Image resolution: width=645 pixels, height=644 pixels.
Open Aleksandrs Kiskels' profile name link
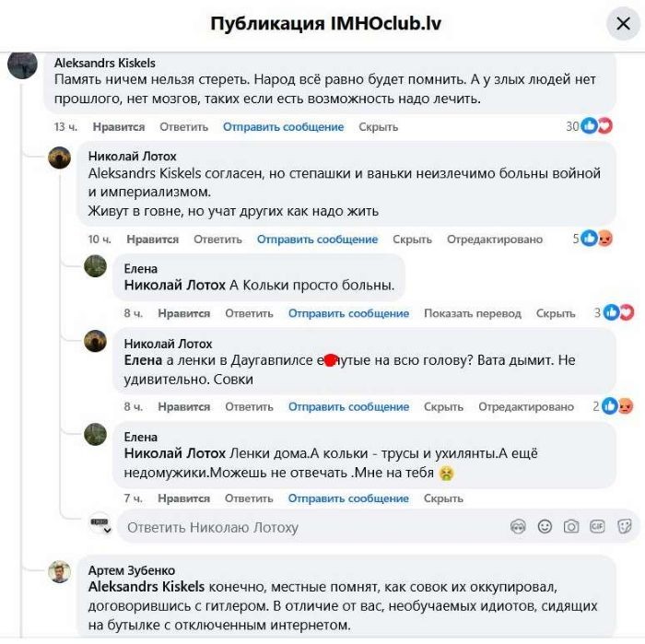(x=105, y=63)
